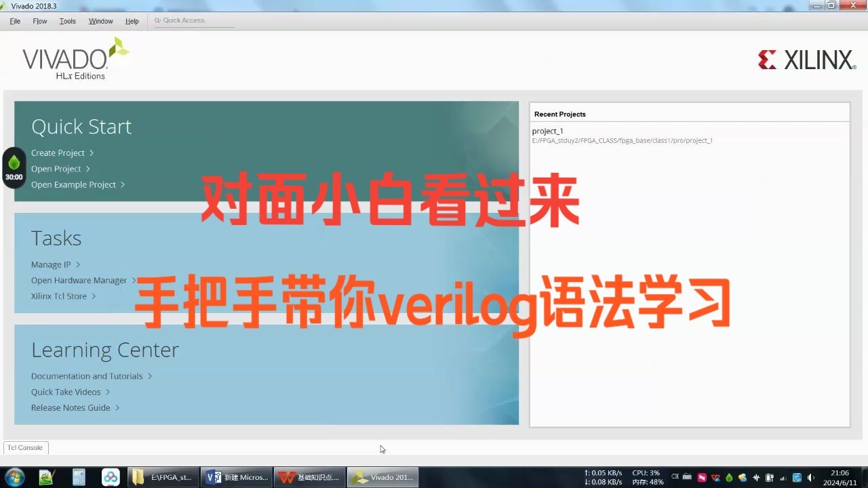Switch to the WPS document taskbar button
The width and height of the screenshot is (868, 488).
click(x=310, y=477)
